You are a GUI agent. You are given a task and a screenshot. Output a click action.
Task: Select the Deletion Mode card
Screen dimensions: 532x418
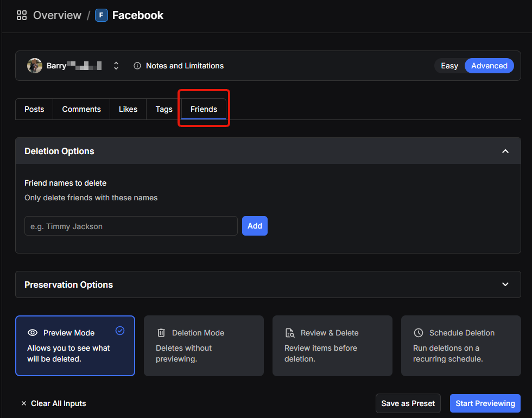204,346
